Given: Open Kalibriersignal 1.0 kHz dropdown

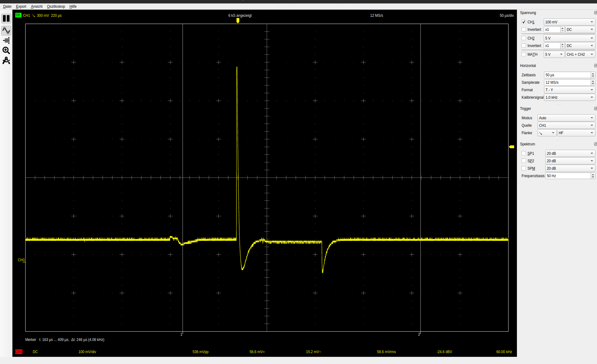Looking at the screenshot, I should point(570,97).
